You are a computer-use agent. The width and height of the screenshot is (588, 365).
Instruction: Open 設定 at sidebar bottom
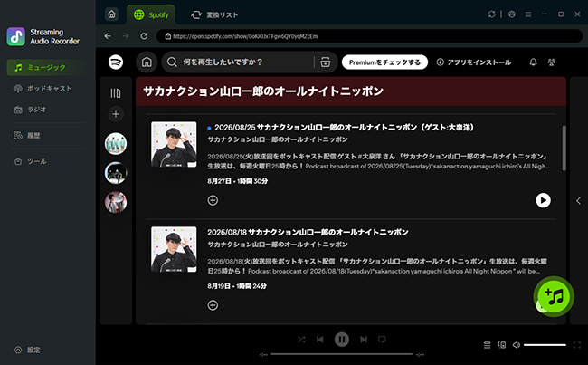click(x=27, y=350)
